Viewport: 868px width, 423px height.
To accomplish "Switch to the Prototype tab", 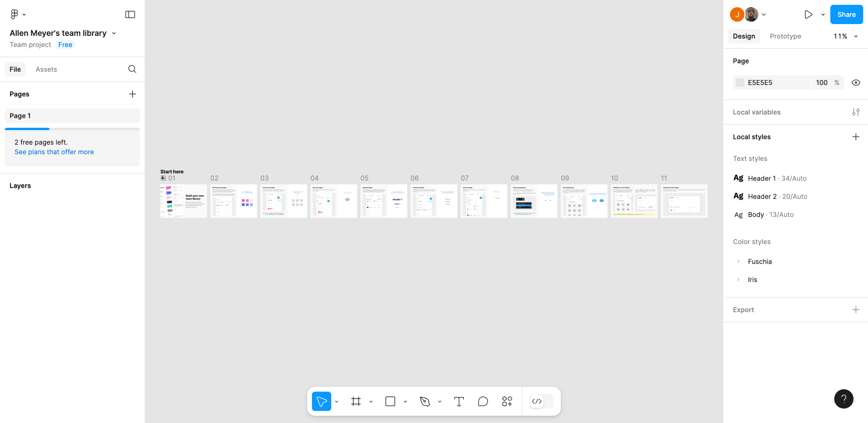I will tap(785, 36).
